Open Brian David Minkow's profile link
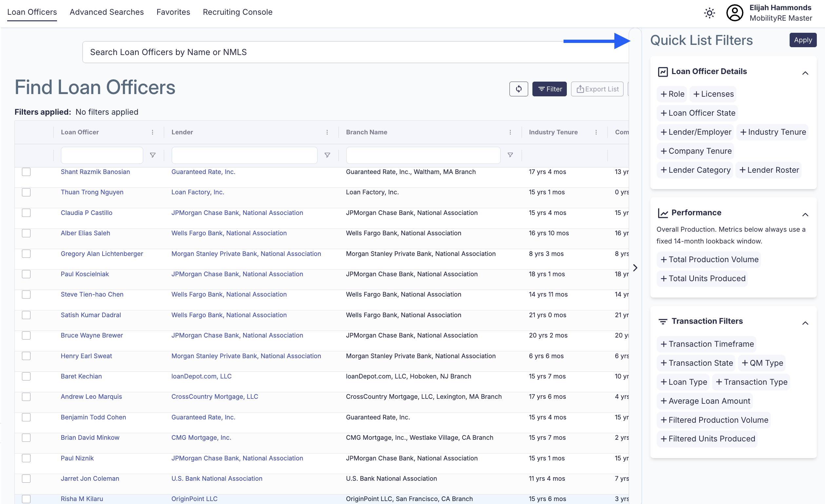This screenshot has width=825, height=504. 90,438
